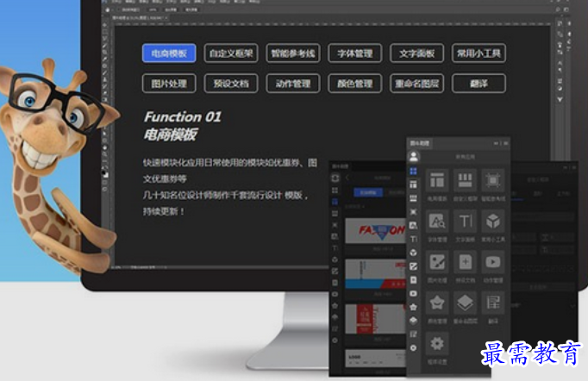Screen dimensions: 588x381
Task: Select the Photoshop document tab above the canvas
Action: (x=140, y=17)
